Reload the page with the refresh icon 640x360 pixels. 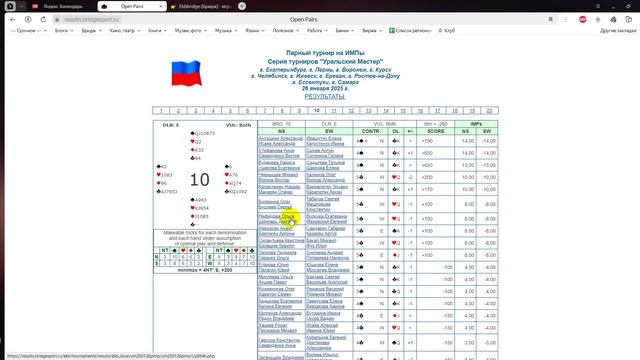[43, 19]
